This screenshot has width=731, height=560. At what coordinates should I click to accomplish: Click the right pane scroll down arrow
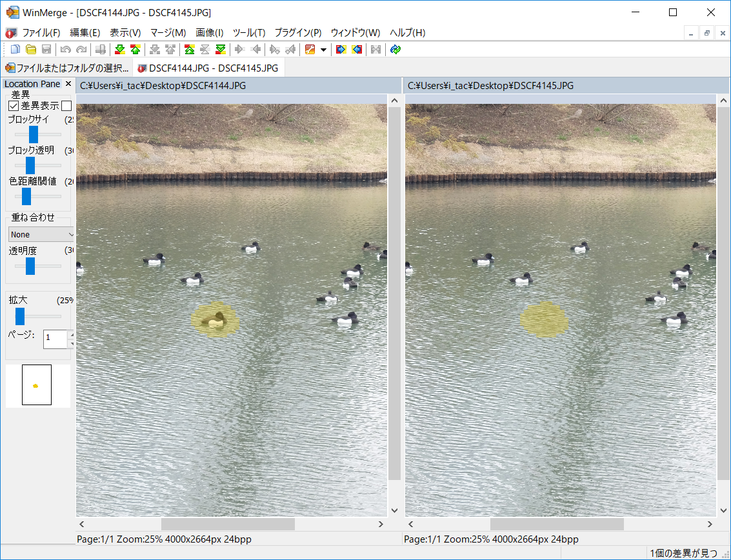tap(723, 510)
